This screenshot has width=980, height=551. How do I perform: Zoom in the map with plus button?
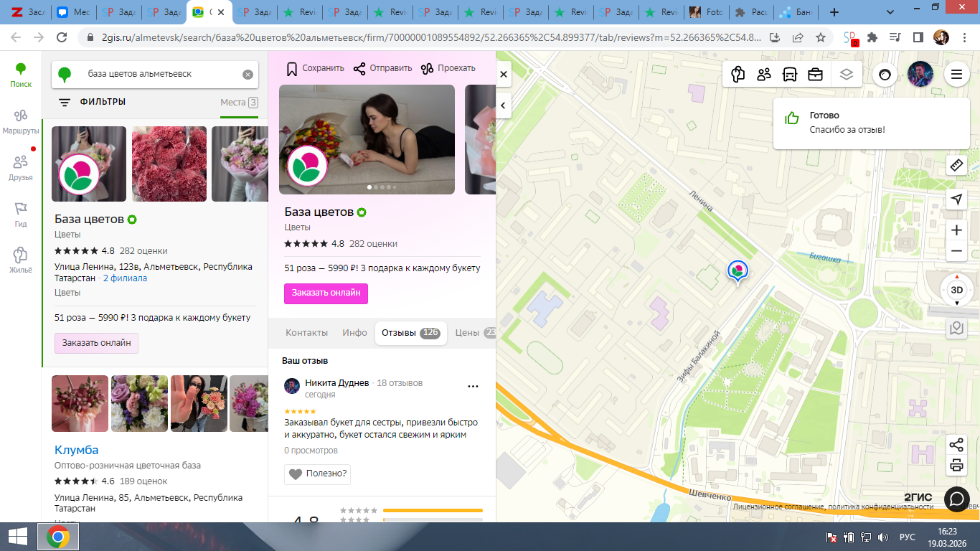pos(956,230)
